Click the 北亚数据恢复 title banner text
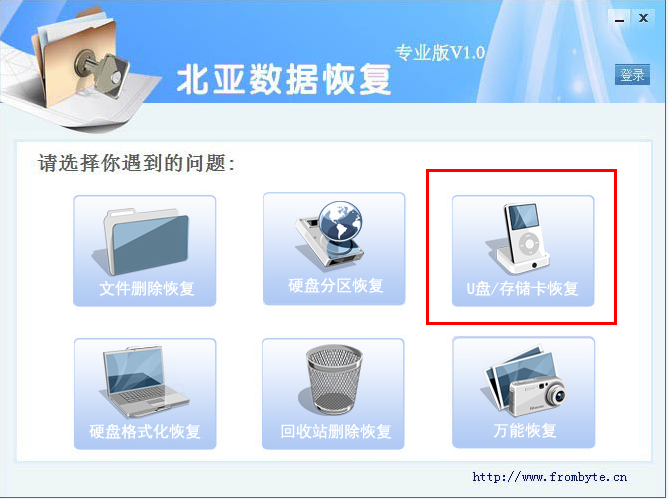Image resolution: width=668 pixels, height=499 pixels. click(x=284, y=80)
